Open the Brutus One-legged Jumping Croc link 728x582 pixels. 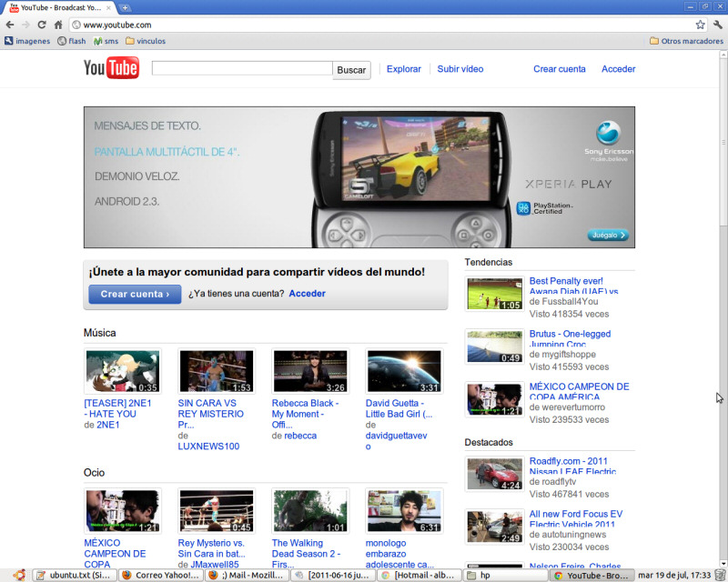[x=570, y=338]
